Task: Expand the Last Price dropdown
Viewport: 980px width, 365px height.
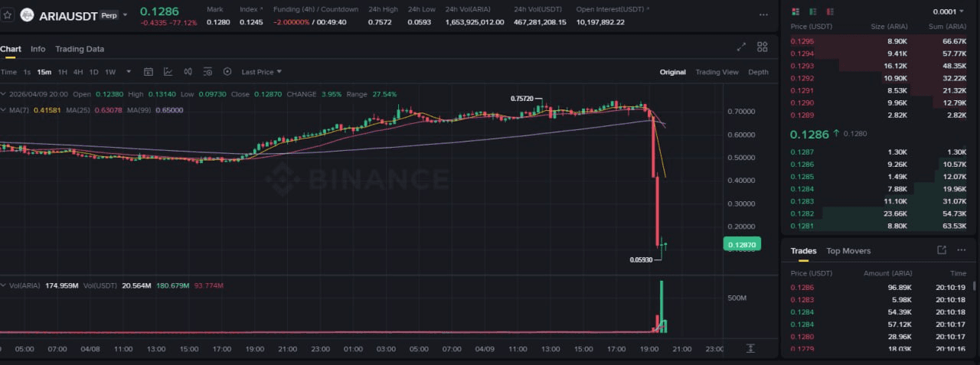Action: [x=261, y=72]
